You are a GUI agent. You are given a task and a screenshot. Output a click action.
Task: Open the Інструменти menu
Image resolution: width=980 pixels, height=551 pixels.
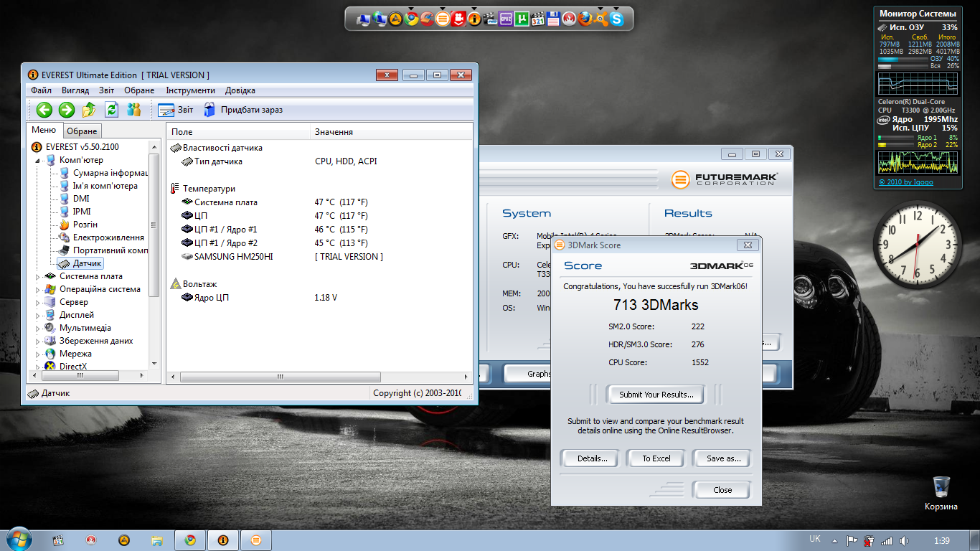[x=190, y=90]
